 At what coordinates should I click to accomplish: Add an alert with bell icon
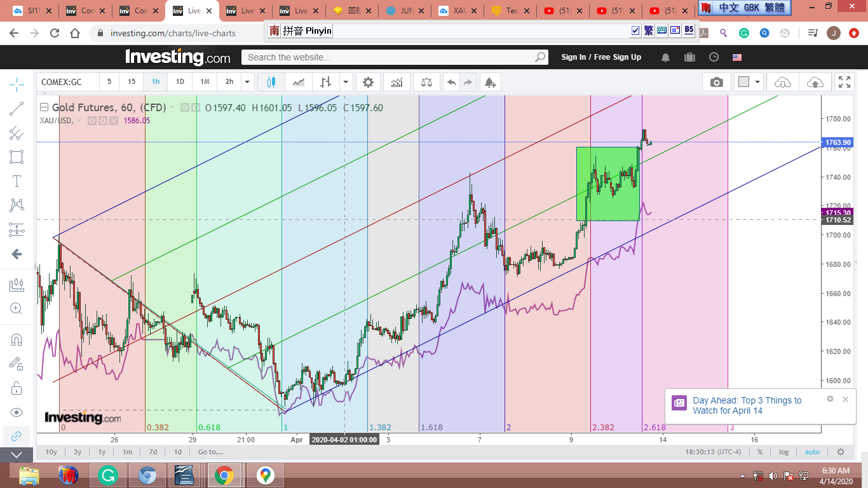coord(489,82)
